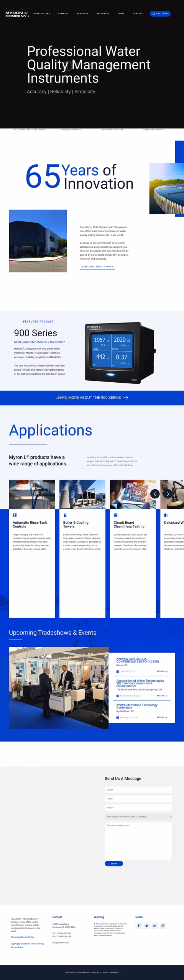
Task: Select Inline Monitors / Controllers category
Action: (30, 130)
